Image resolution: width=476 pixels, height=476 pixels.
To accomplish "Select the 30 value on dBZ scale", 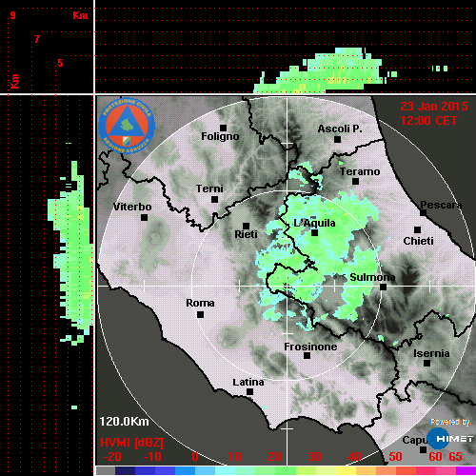I will click(315, 457).
